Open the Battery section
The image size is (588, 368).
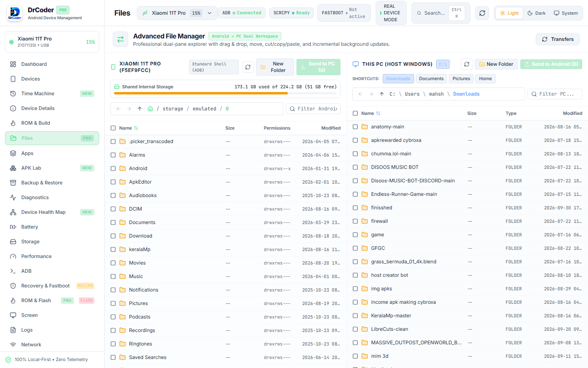(52, 227)
